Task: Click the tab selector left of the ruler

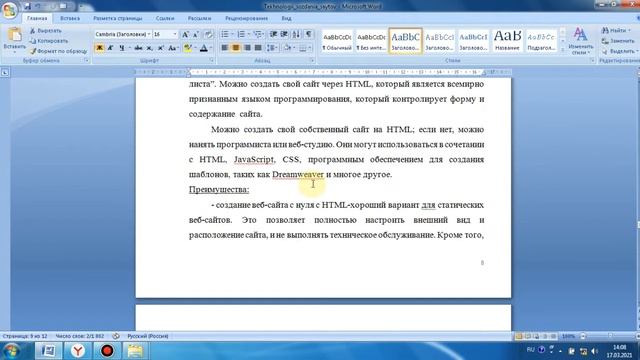Action: coord(5,72)
